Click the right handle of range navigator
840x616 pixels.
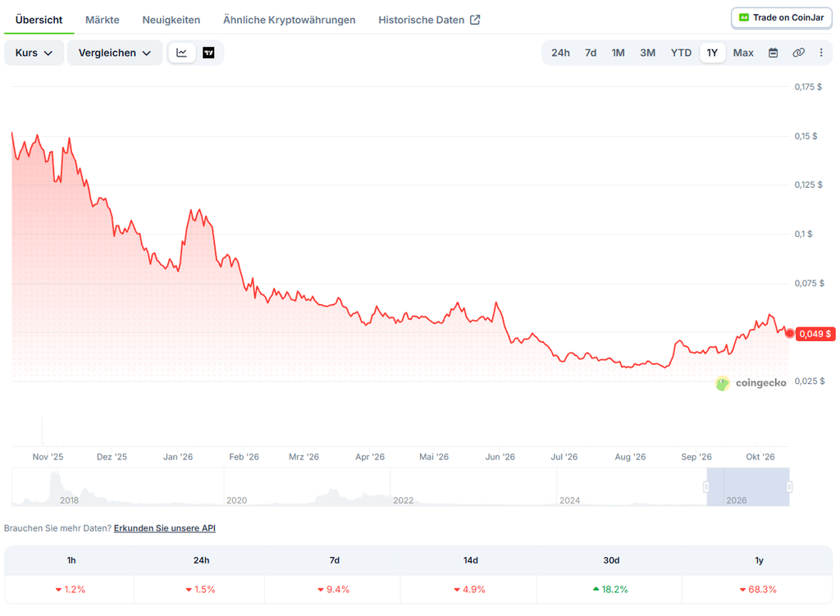[x=789, y=487]
